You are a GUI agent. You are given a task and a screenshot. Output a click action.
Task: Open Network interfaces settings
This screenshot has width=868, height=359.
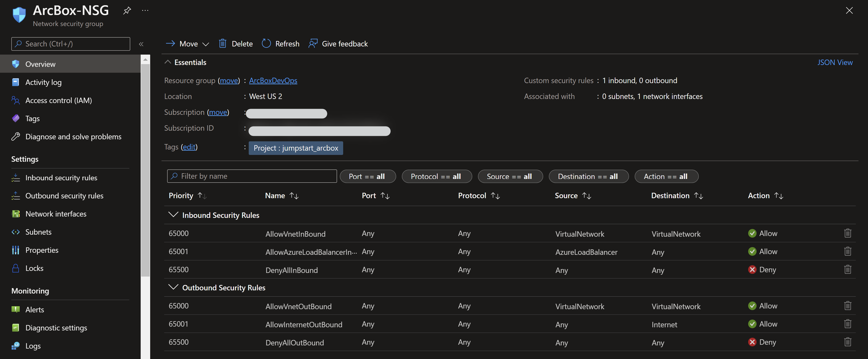pyautogui.click(x=70, y=214)
